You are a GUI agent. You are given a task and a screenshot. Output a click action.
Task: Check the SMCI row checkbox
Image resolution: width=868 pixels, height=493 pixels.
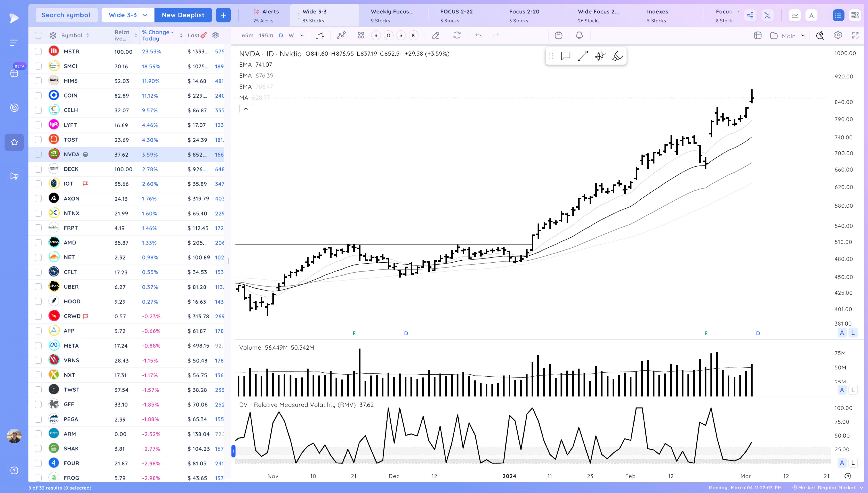coord(38,66)
